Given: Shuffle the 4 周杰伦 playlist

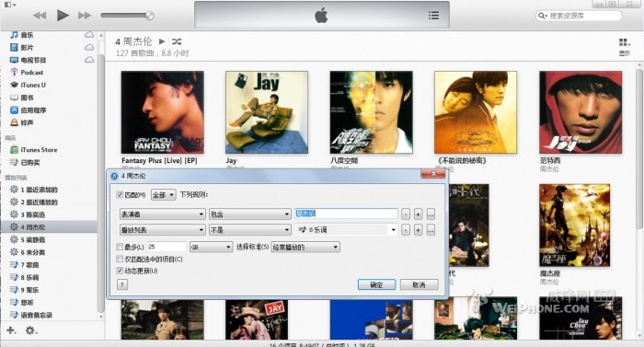Looking at the screenshot, I should click(x=177, y=41).
